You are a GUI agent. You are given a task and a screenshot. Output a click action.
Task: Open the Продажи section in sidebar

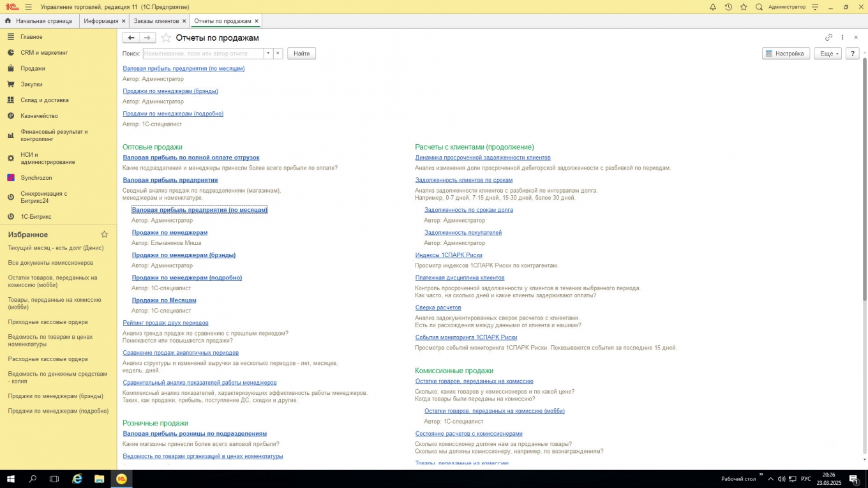33,68
